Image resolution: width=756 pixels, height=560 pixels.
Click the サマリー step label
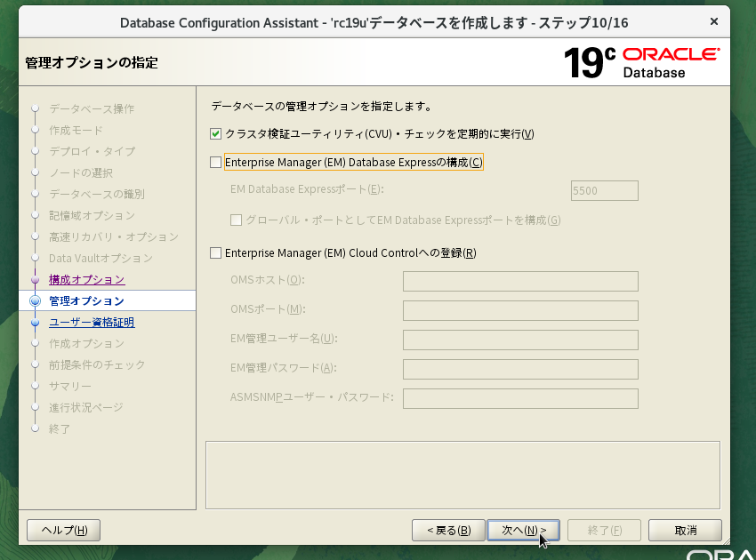pos(70,387)
